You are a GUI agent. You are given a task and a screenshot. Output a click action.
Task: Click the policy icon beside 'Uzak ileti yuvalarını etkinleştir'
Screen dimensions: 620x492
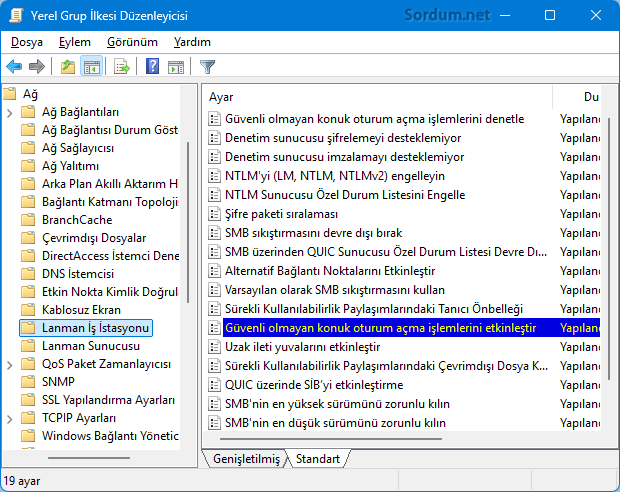click(214, 347)
